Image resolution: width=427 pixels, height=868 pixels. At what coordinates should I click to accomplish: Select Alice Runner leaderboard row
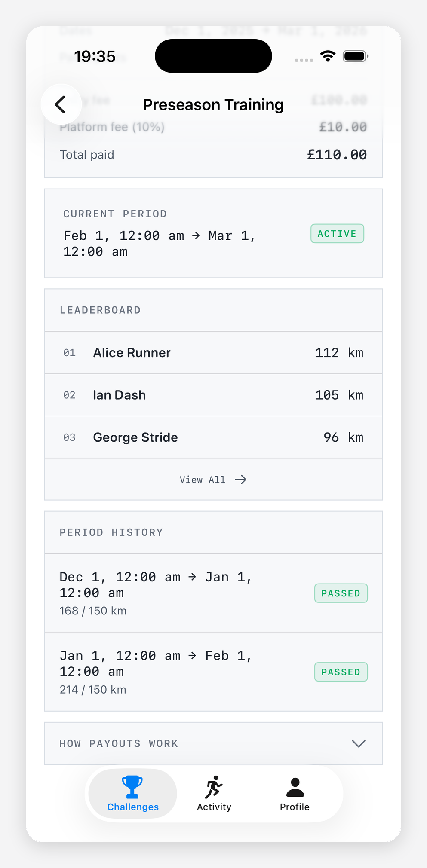pyautogui.click(x=213, y=353)
